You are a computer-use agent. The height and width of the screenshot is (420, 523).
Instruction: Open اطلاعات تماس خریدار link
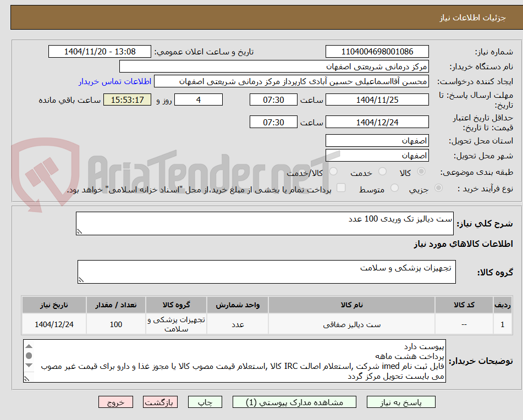click(115, 81)
